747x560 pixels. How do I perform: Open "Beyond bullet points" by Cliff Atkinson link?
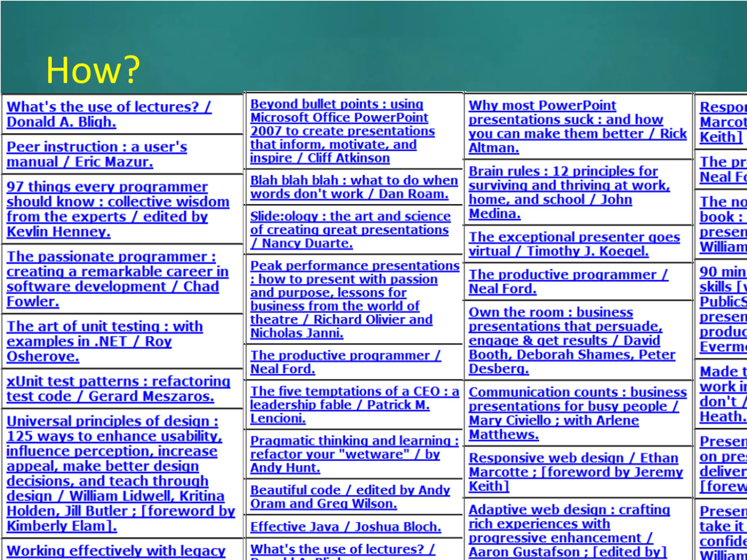tap(343, 131)
